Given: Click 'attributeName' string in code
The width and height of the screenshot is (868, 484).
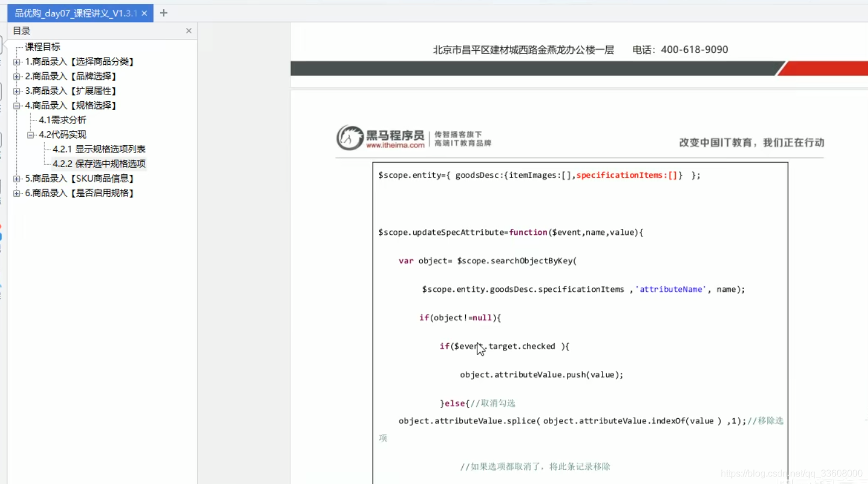Looking at the screenshot, I should [x=671, y=289].
